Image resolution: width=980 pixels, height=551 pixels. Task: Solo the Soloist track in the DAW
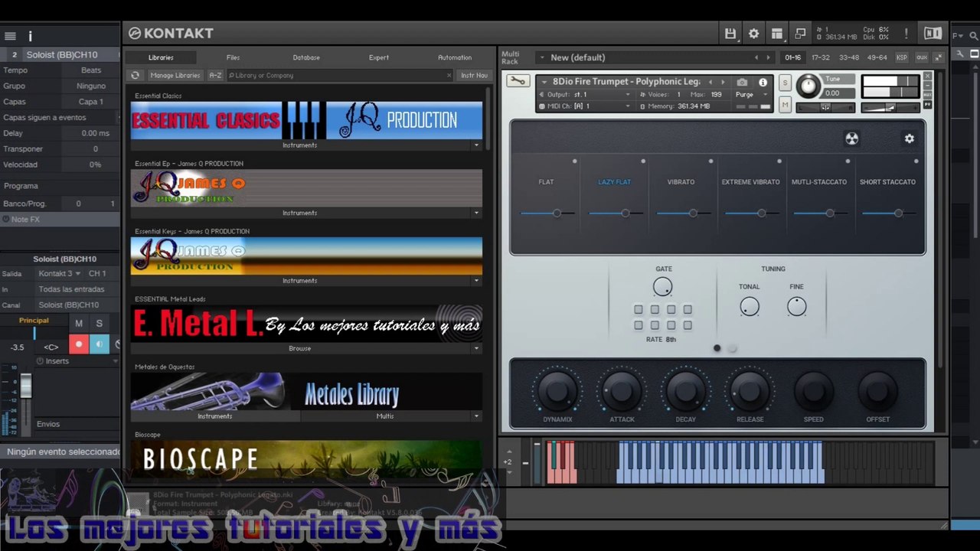click(99, 324)
